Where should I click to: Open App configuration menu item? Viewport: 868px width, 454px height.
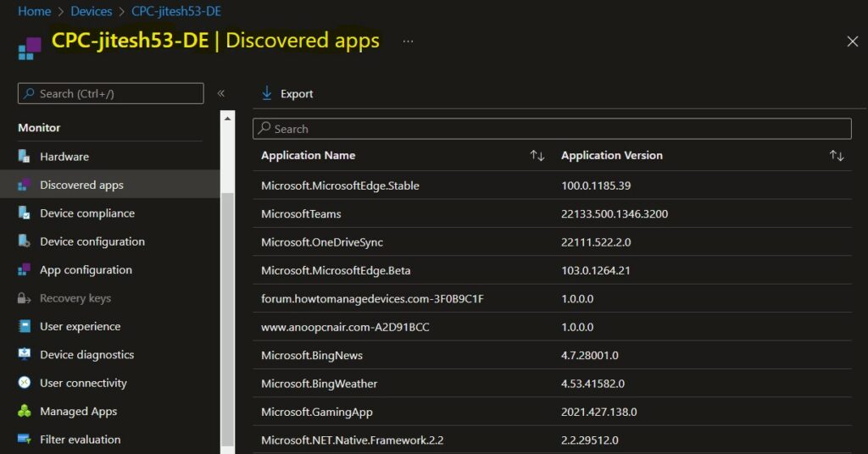click(109, 269)
